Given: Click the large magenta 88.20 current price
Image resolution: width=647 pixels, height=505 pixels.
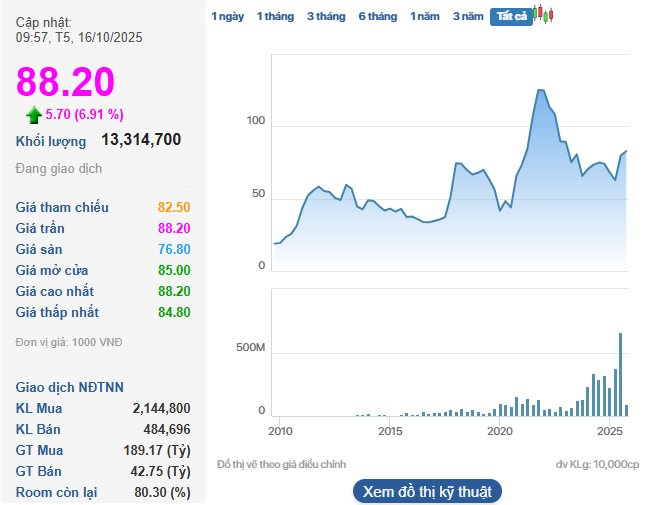Looking at the screenshot, I should (66, 82).
